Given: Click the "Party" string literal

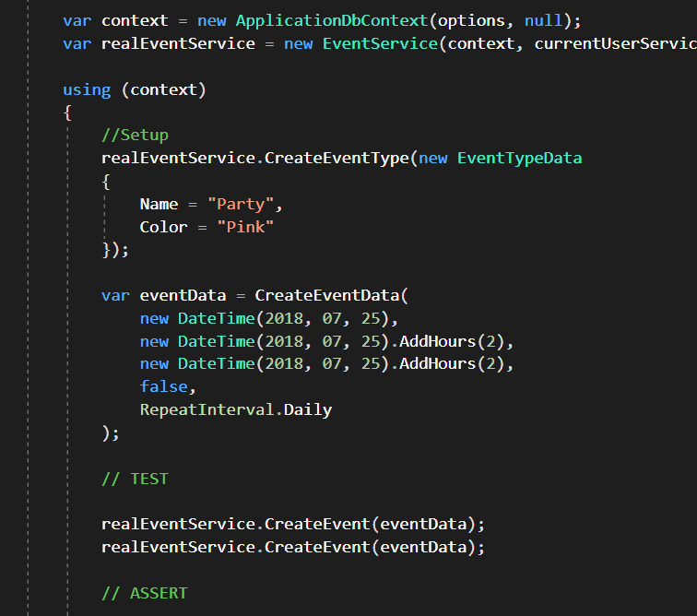Looking at the screenshot, I should pos(241,204).
